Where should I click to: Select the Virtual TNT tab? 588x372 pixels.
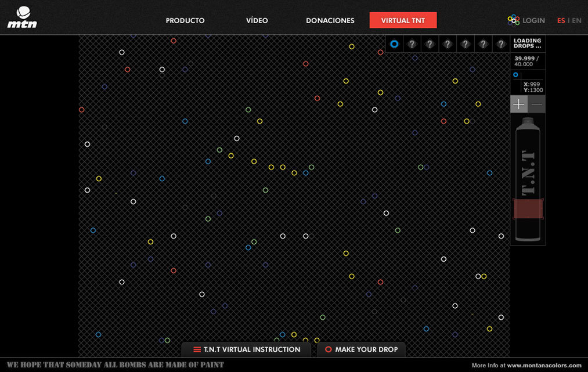tap(403, 20)
